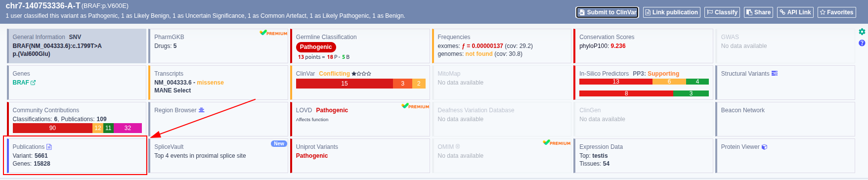Click Uniprot Variants Pathogenic text
The height and width of the screenshot is (180, 868).
point(312,156)
